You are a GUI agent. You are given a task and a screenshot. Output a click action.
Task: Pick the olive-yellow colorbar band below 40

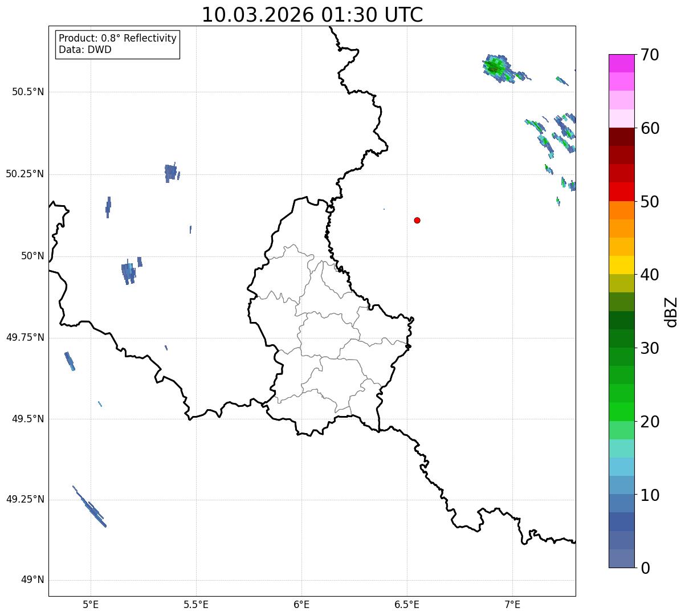tap(621, 283)
